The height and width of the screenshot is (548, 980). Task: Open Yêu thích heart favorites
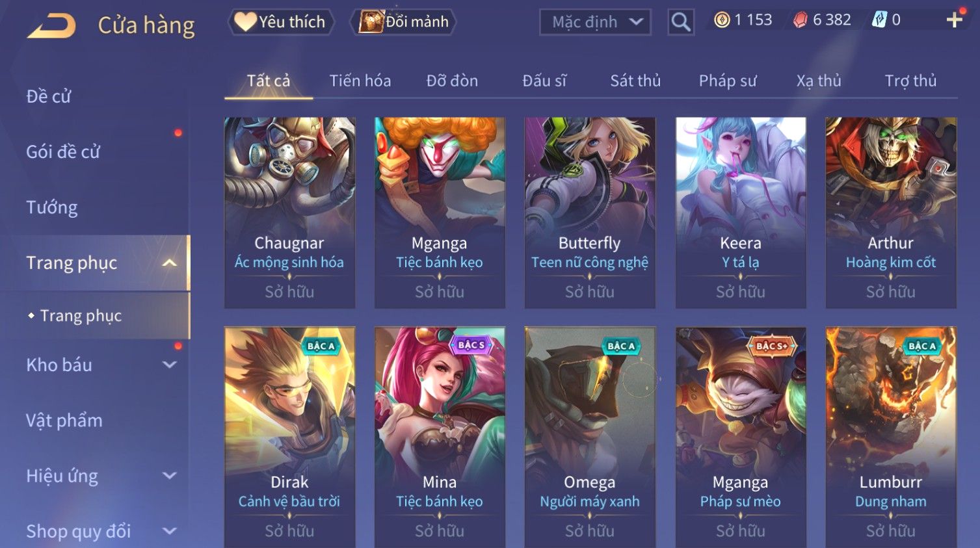(281, 22)
